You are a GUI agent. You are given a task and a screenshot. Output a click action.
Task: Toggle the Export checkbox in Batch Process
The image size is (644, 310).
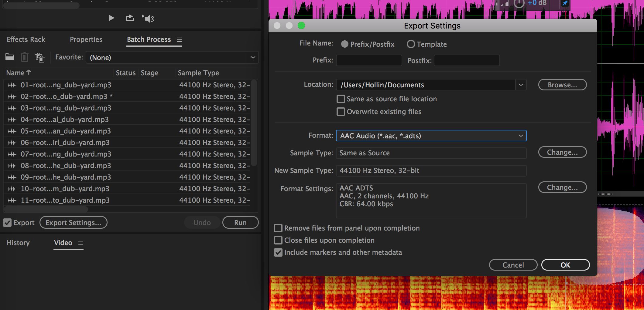pos(7,223)
